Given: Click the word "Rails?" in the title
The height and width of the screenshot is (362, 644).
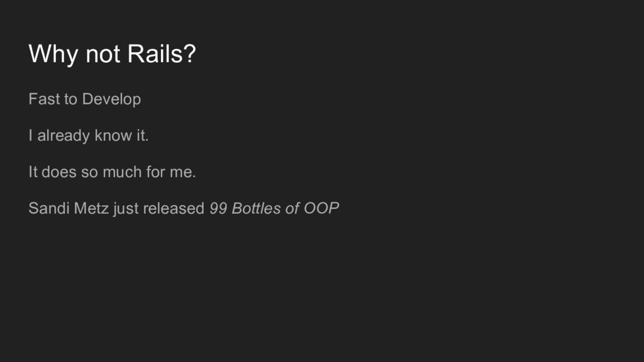Looking at the screenshot, I should tap(162, 54).
